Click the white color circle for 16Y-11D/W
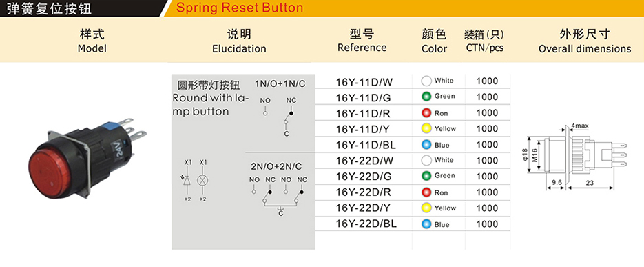The image size is (644, 267). 426,81
